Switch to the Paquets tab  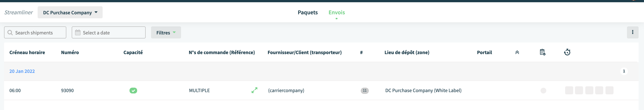(x=307, y=13)
